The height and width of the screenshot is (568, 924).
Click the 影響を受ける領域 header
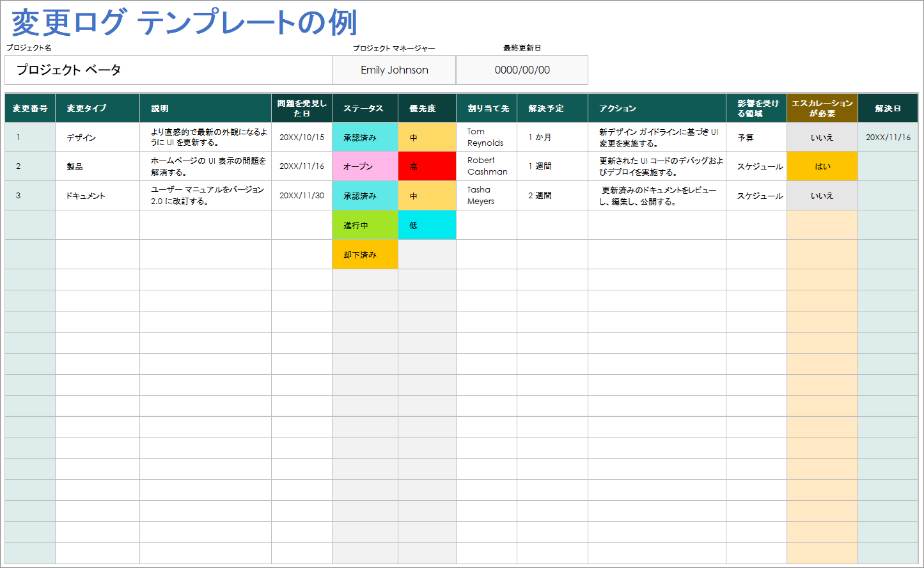756,108
